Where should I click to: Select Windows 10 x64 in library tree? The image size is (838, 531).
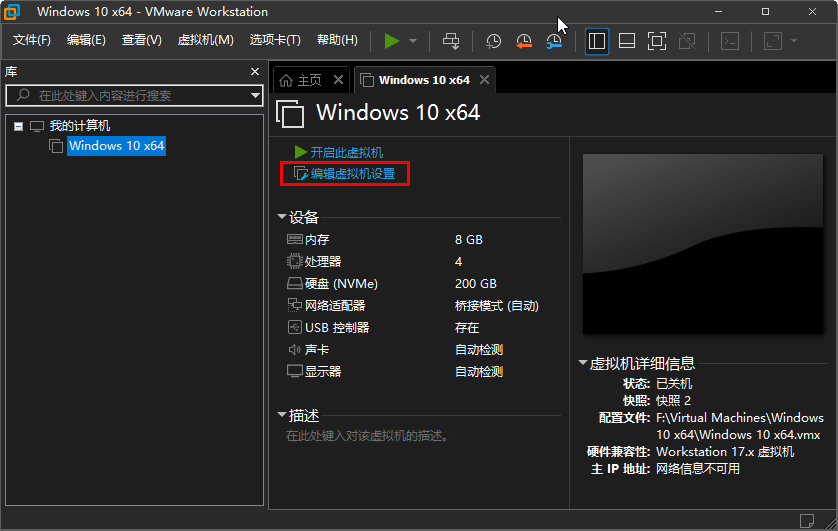[x=117, y=146]
